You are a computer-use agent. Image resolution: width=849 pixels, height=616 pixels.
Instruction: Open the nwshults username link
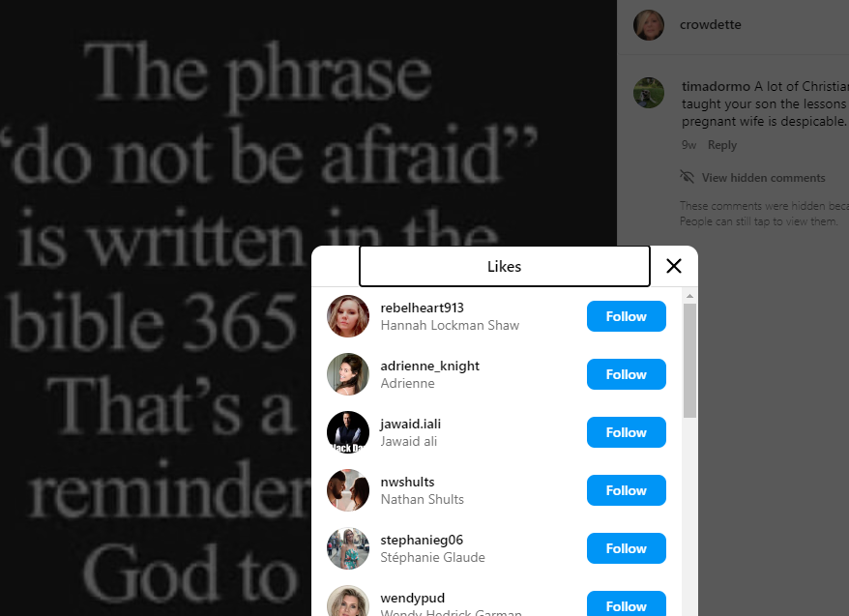pyautogui.click(x=408, y=482)
